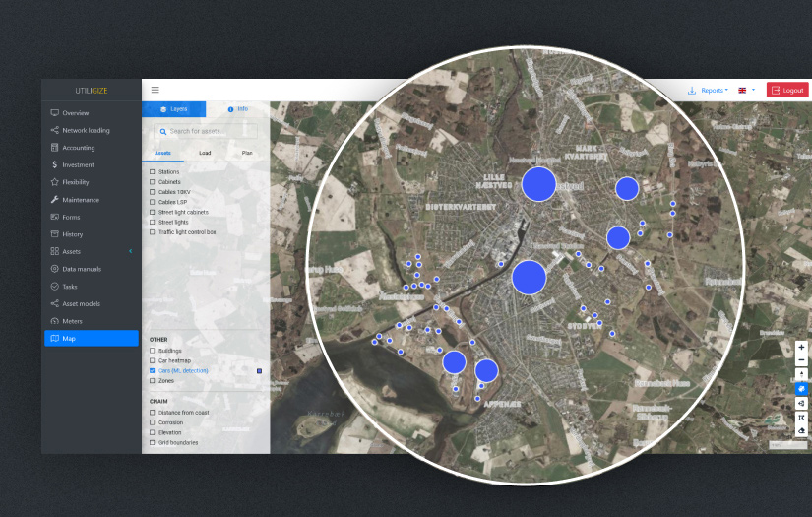
Task: Enable the Cabinets layer checkbox
Action: 153,182
